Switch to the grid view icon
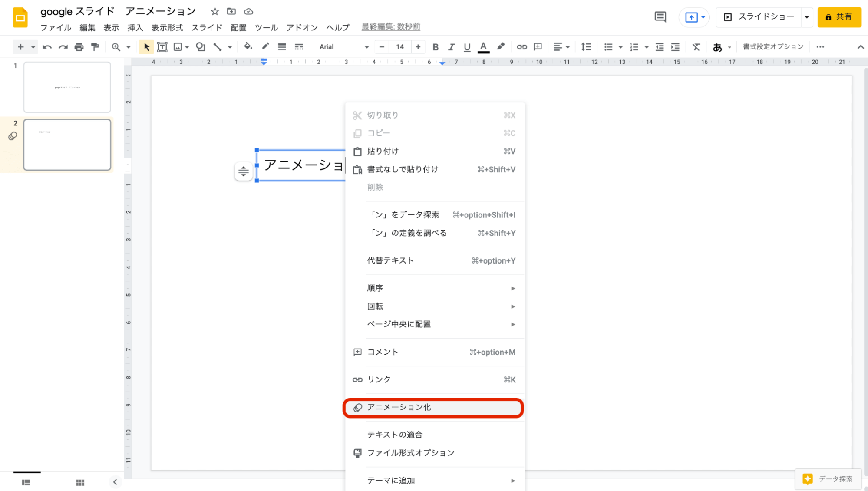 (80, 482)
